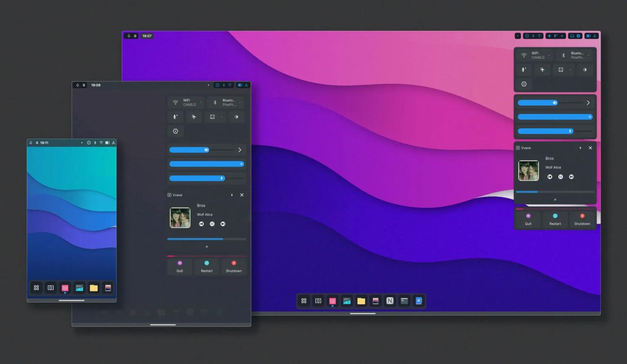Open the file manager folder icon in dock
This screenshot has width=627, height=364.
point(361,301)
